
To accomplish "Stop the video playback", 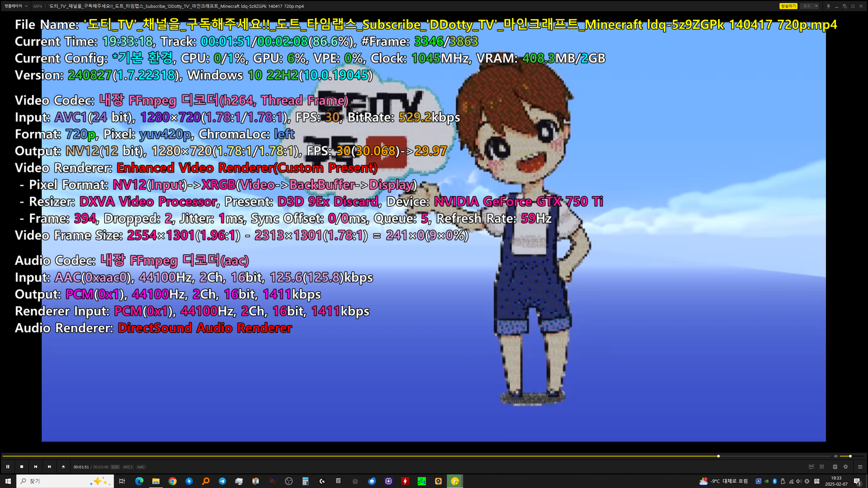I will coord(22,467).
